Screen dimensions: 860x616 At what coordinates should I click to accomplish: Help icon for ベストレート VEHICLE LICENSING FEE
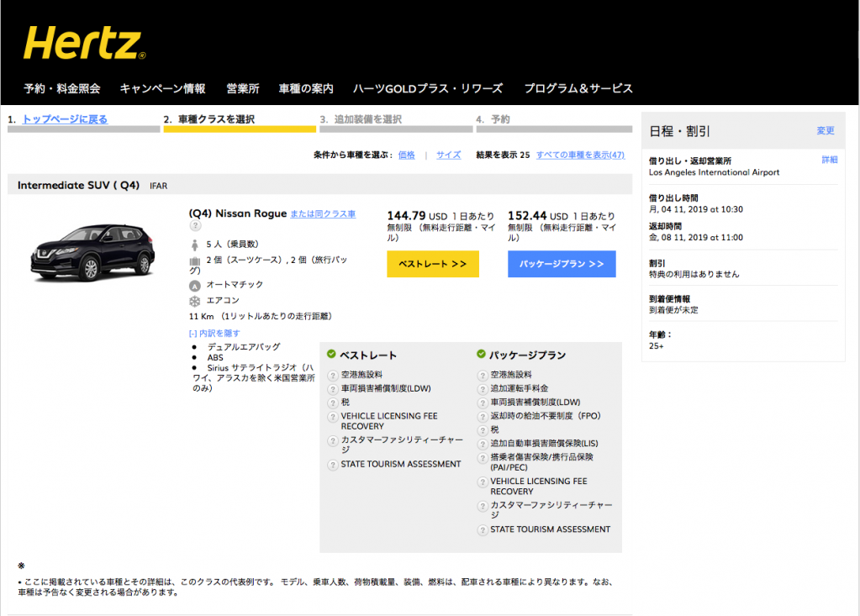(x=332, y=417)
